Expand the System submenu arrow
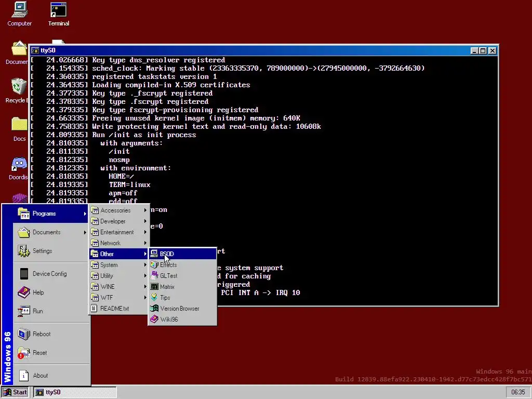The height and width of the screenshot is (399, 532). [x=145, y=264]
